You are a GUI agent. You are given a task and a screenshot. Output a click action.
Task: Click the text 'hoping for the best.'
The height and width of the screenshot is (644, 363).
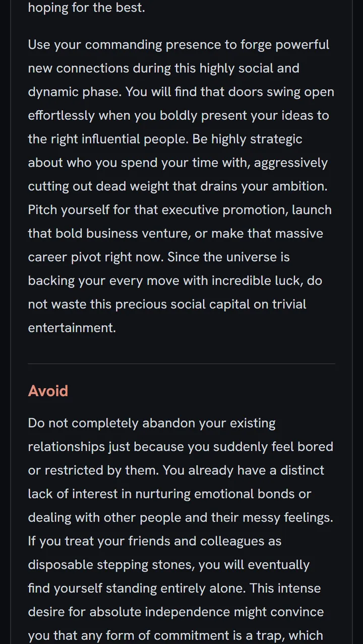86,9
